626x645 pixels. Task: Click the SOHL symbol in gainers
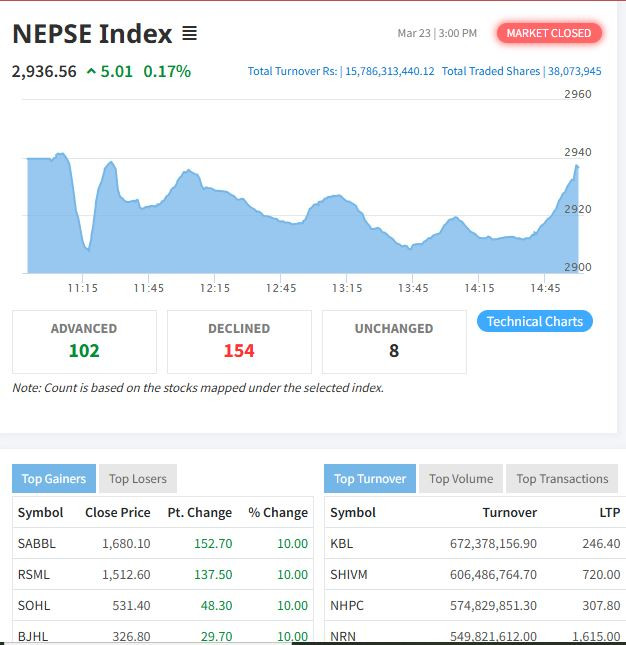(x=33, y=606)
